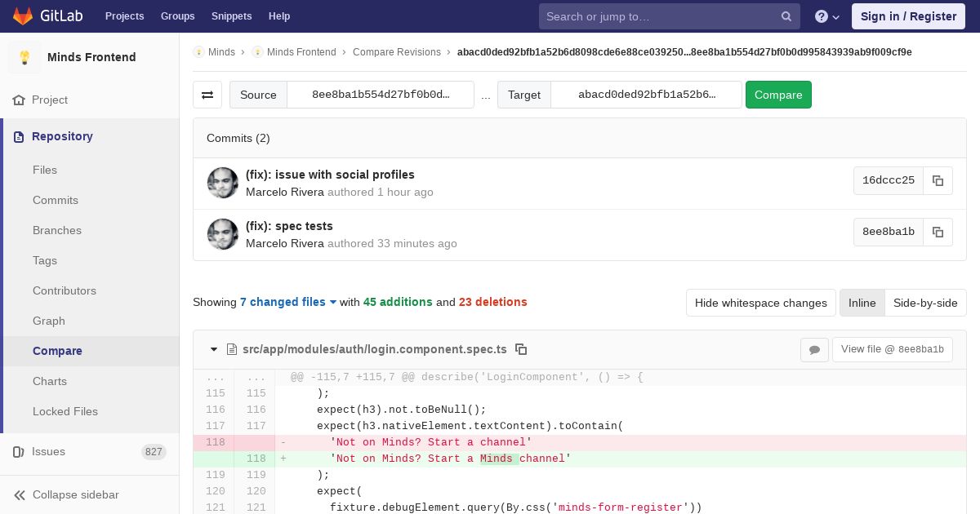This screenshot has height=514, width=980.
Task: Open the Target revision dropdown
Action: 647,95
